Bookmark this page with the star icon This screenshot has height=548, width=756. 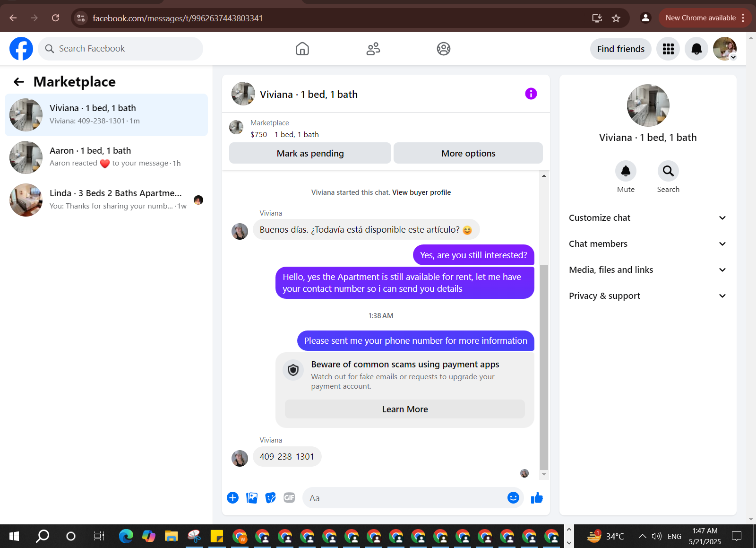tap(616, 18)
